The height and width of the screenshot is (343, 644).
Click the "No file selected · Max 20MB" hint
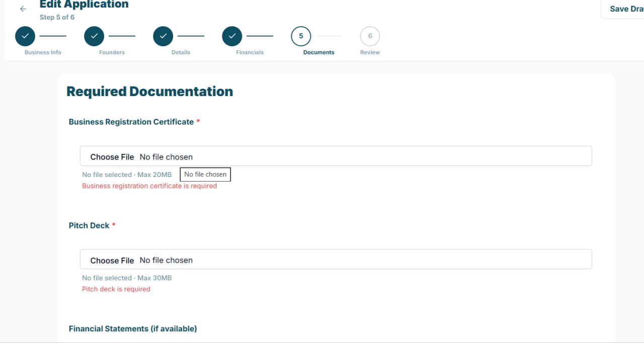point(127,175)
